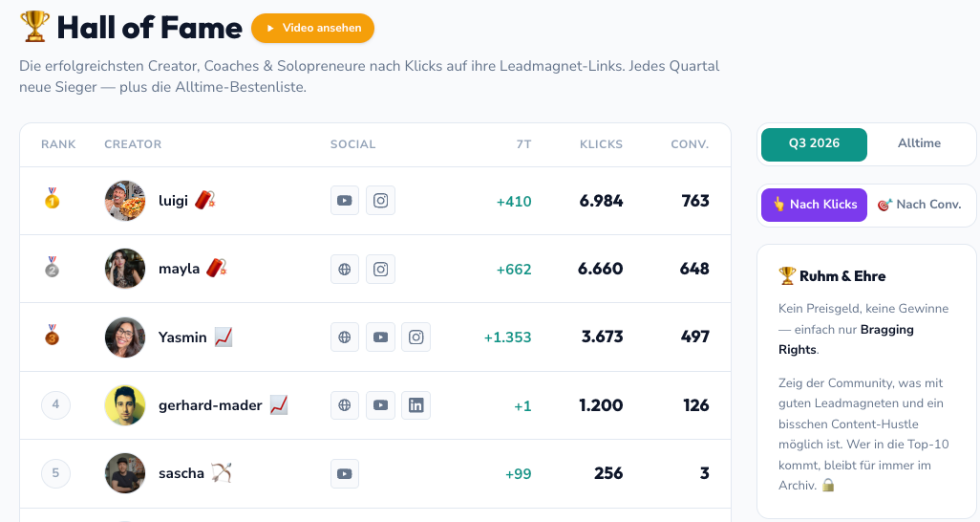Viewport: 980px width, 522px height.
Task: Click the SOCIAL column header
Action: point(353,144)
